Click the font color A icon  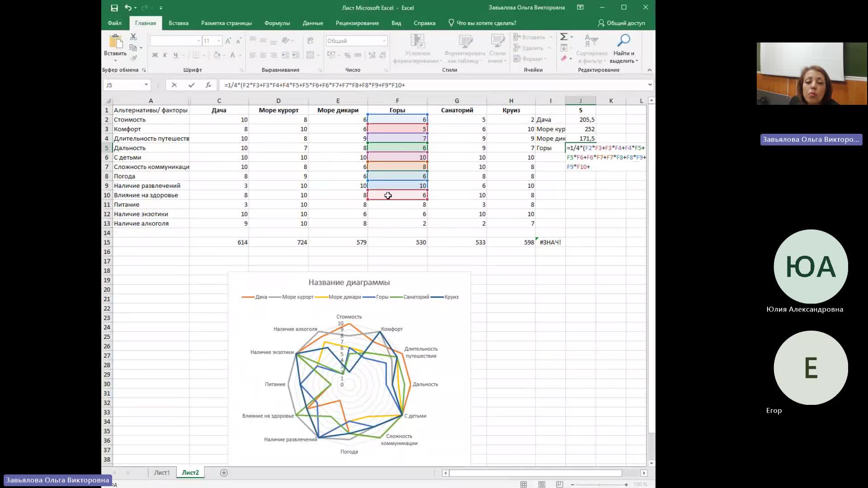pyautogui.click(x=232, y=55)
